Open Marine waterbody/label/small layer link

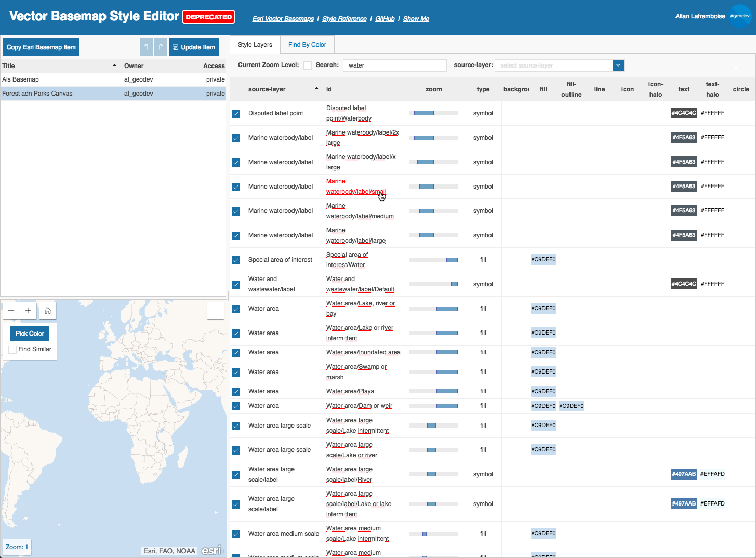coord(356,187)
